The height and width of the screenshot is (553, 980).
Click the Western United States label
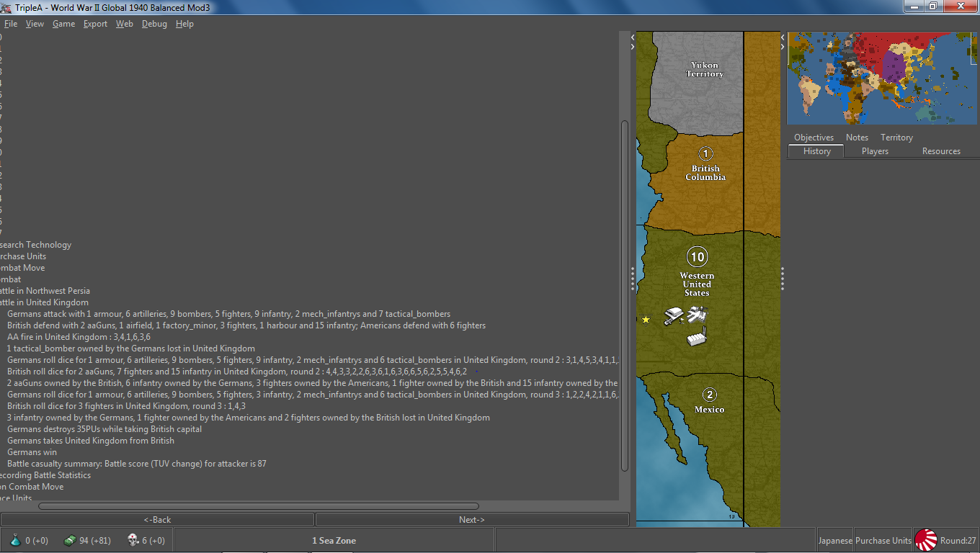tap(697, 284)
